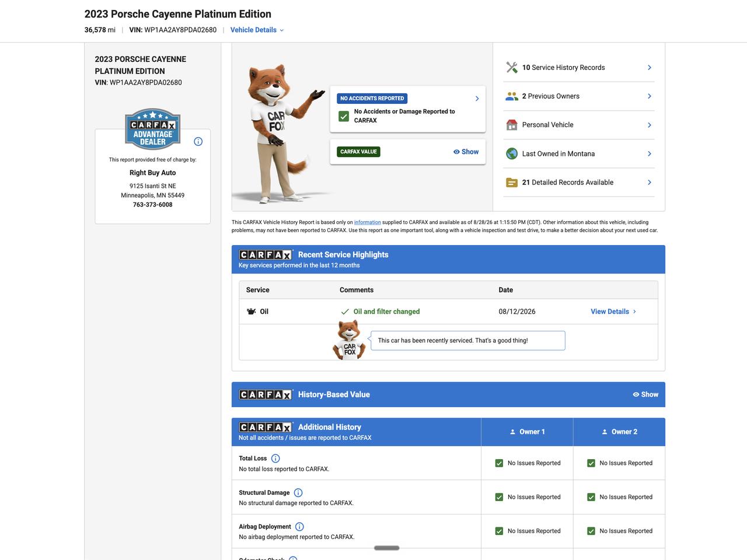Click the Detailed Records folder icon
Viewport: 747px width, 560px height.
[x=512, y=183]
